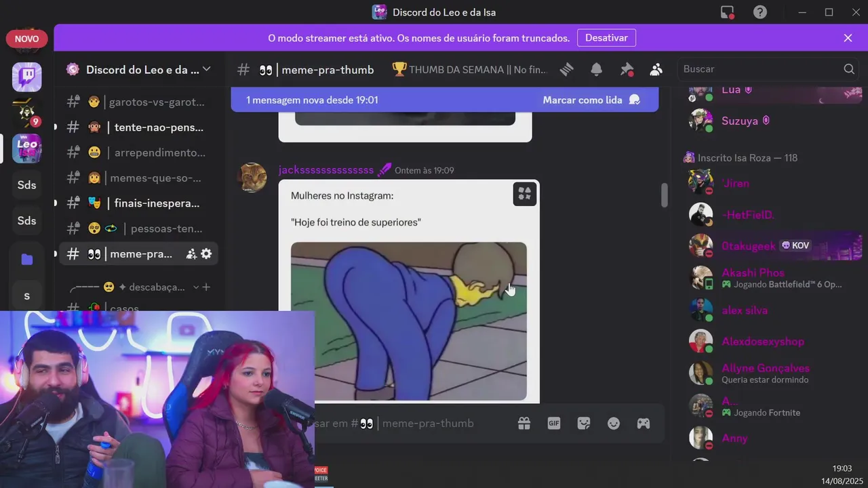Open the GIF picker button
The image size is (868, 488).
point(554,424)
